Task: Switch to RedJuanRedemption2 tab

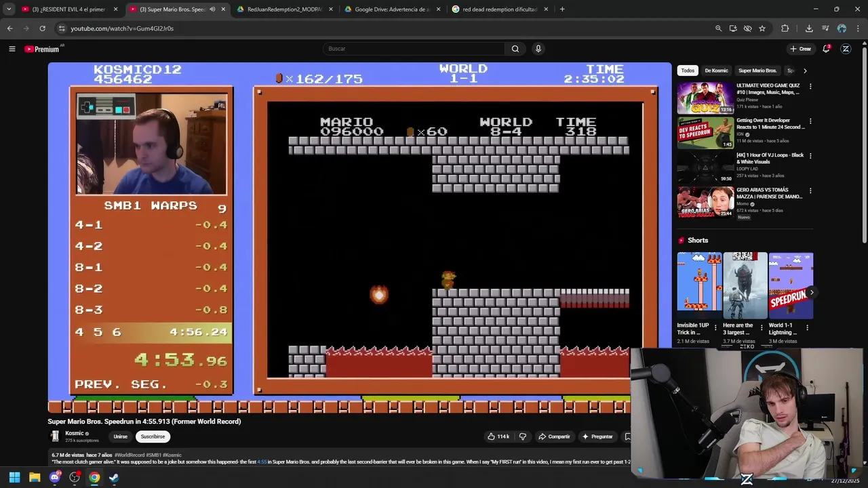Action: [x=285, y=9]
